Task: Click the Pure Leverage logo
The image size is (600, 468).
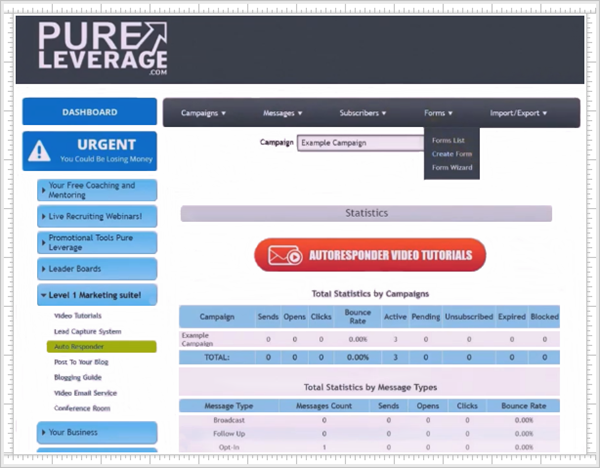Action: point(103,48)
